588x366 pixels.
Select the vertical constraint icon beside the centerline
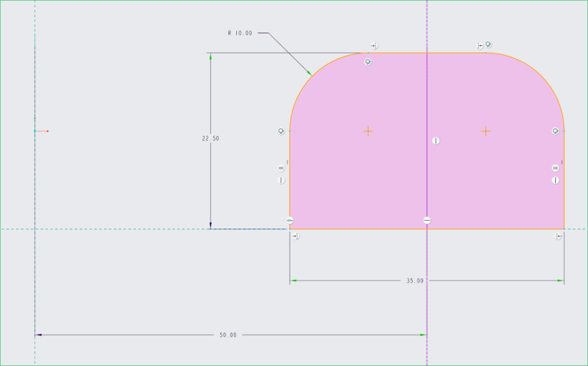[x=436, y=141]
